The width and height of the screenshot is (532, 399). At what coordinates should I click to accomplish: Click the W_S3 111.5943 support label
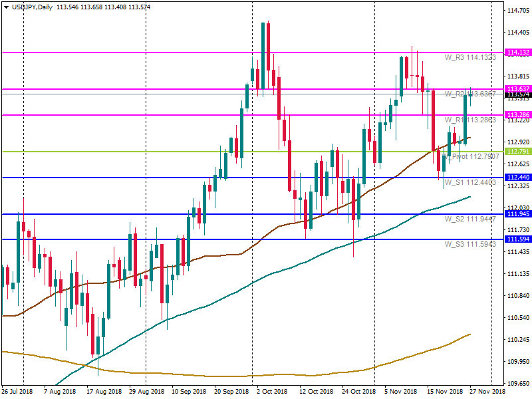pos(470,244)
